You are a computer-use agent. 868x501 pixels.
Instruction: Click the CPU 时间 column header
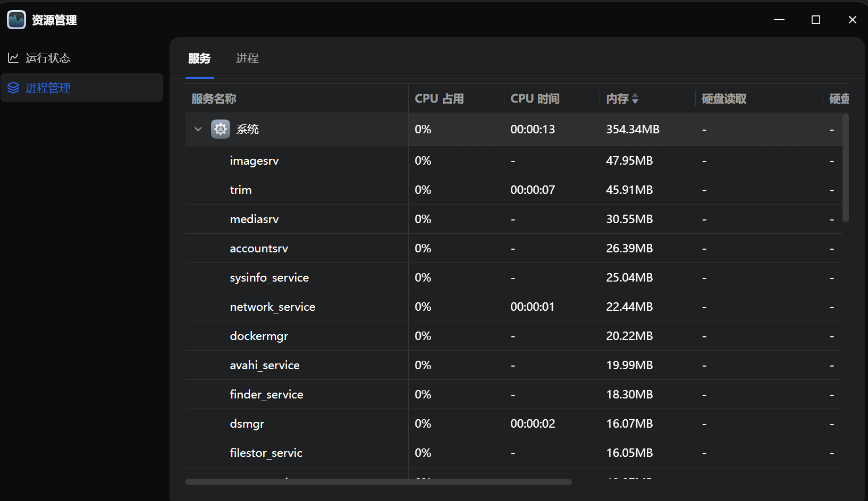[535, 99]
